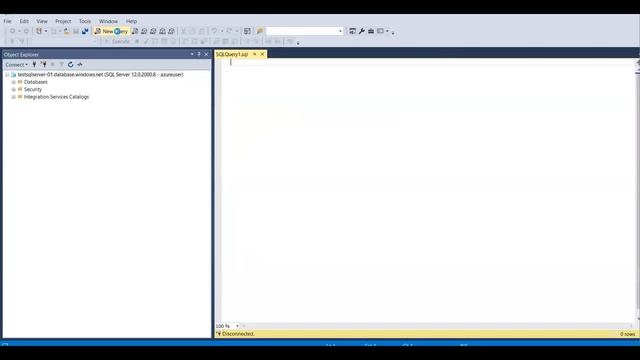
Task: Open the Help menu
Action: click(x=131, y=21)
